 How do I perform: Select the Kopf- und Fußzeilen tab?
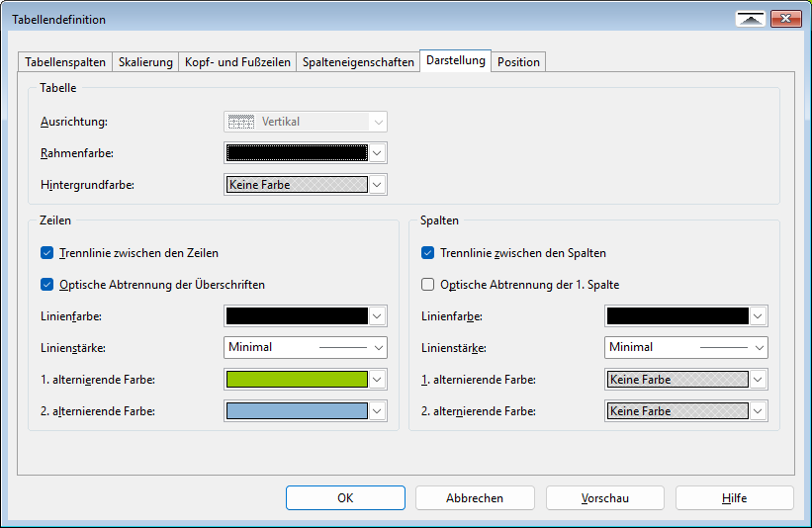pos(237,62)
